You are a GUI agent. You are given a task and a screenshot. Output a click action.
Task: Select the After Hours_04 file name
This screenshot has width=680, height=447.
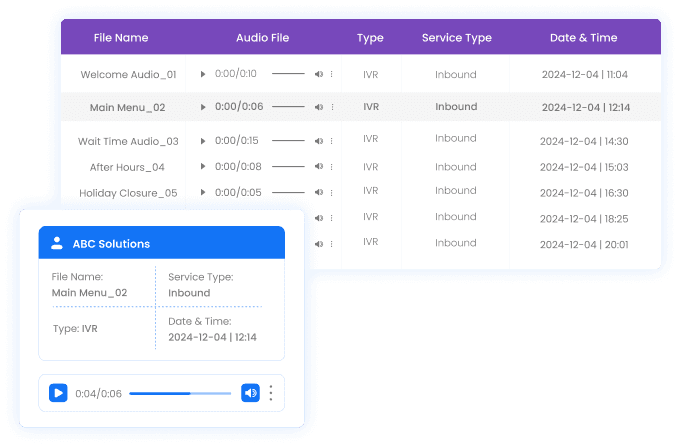[127, 167]
